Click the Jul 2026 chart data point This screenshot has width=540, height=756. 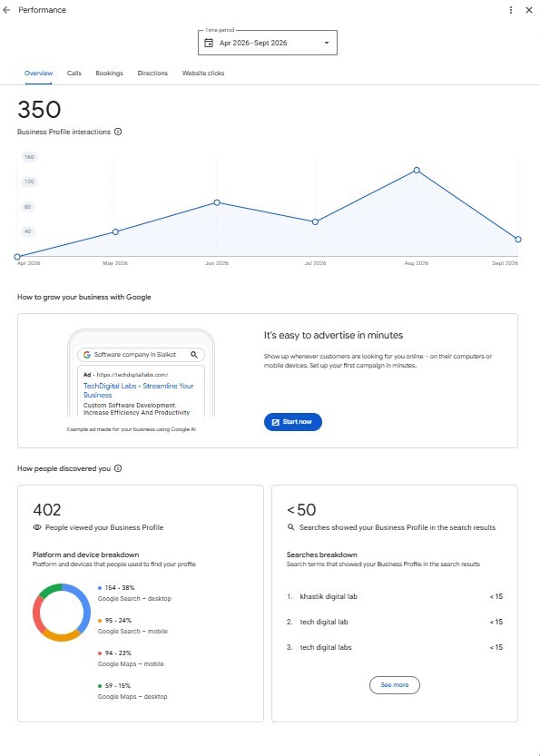click(x=315, y=221)
